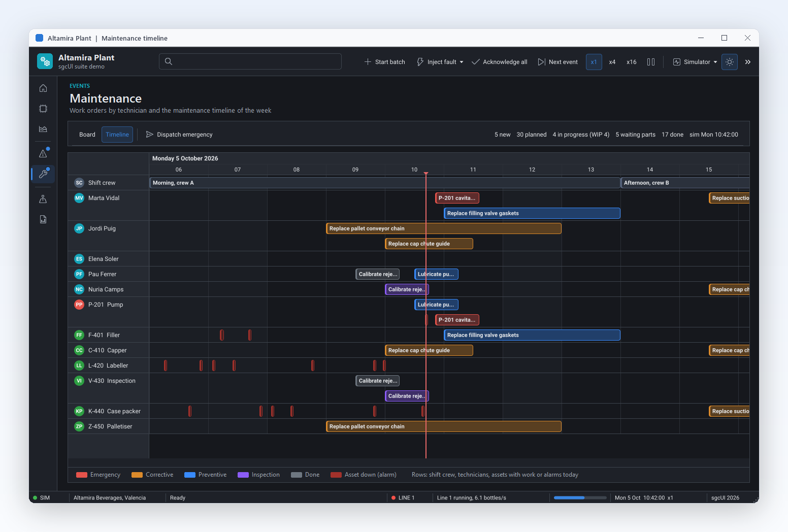Click the status bar progress bar
This screenshot has width=788, height=532.
click(x=580, y=498)
